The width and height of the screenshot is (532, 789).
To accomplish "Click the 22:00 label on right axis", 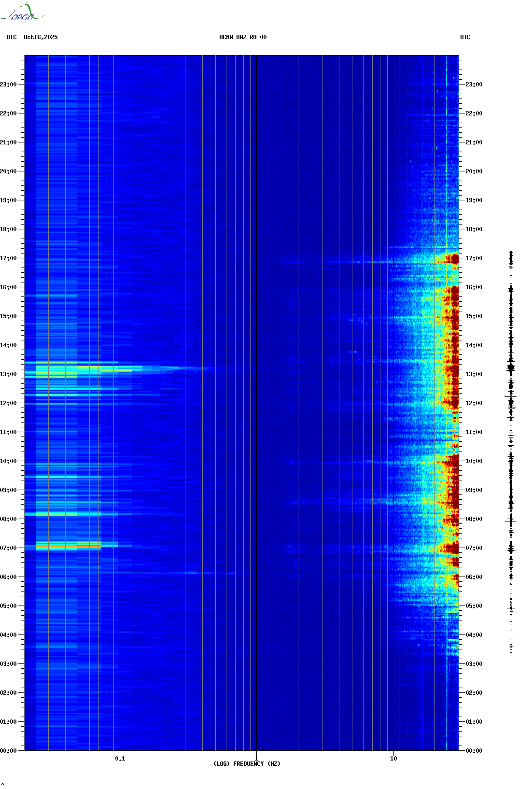I will 474,113.
